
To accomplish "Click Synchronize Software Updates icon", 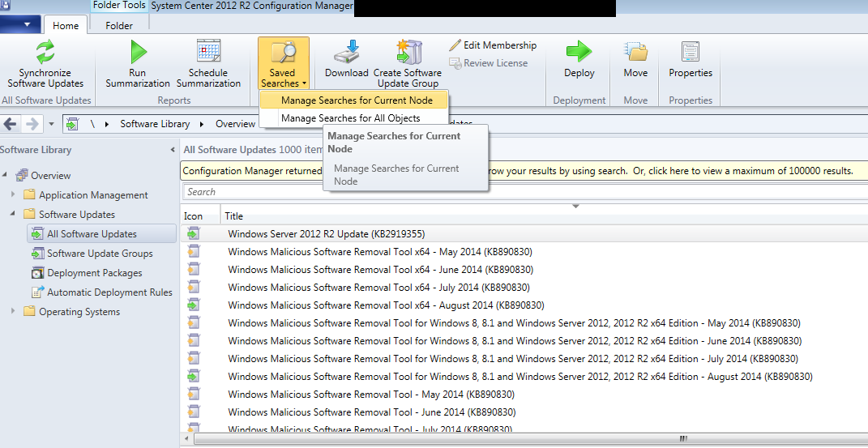I will [x=45, y=51].
